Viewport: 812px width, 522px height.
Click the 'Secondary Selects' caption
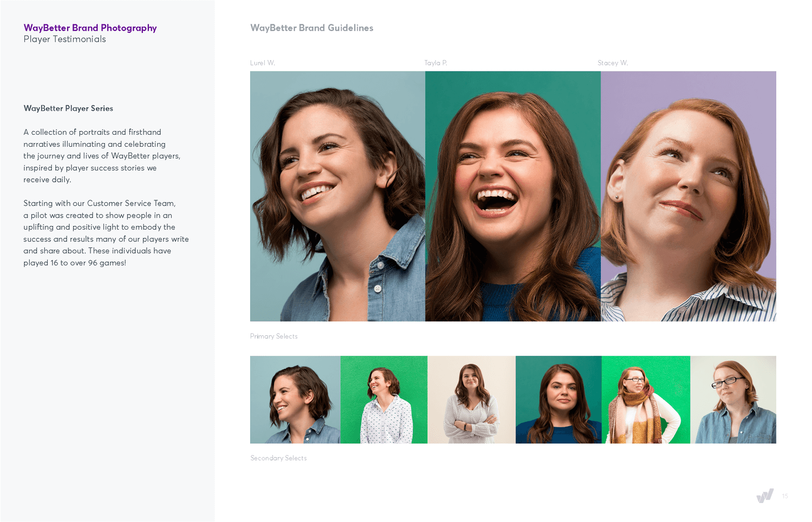(278, 458)
